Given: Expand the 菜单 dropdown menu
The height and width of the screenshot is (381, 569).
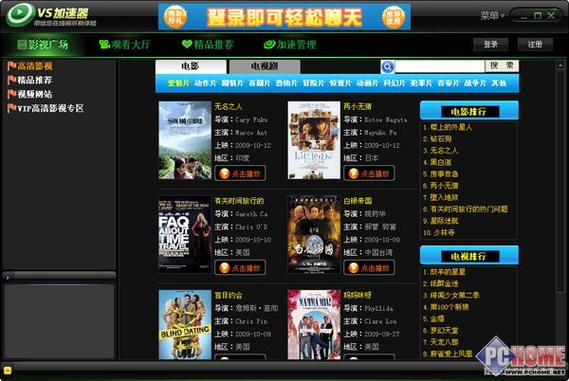Looking at the screenshot, I should [492, 16].
